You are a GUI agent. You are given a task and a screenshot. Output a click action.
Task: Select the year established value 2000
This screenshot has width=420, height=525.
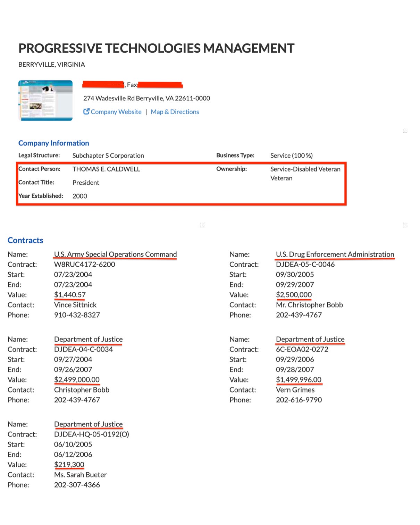click(80, 196)
